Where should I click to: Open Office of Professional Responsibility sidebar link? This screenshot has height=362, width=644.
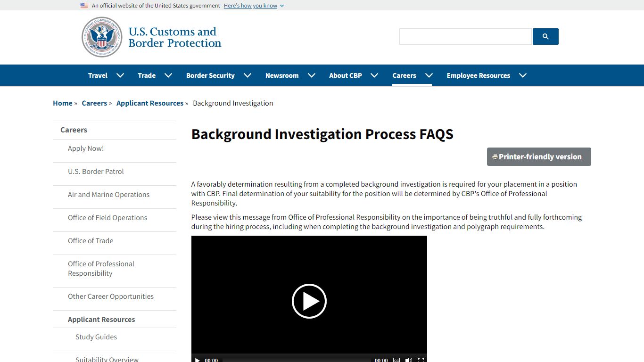click(x=101, y=269)
